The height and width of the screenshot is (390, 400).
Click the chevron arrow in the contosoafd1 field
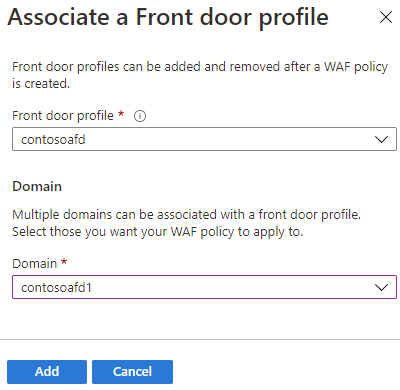click(x=381, y=287)
